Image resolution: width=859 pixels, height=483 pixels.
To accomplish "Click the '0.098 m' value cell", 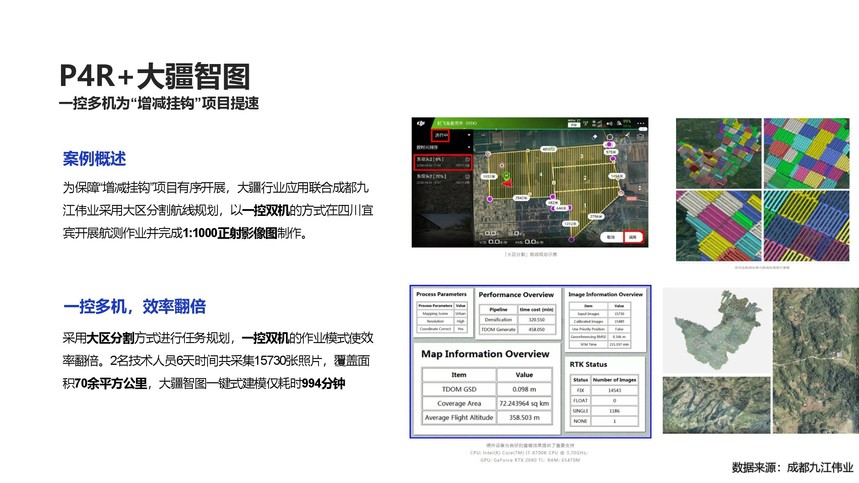I will (x=524, y=389).
